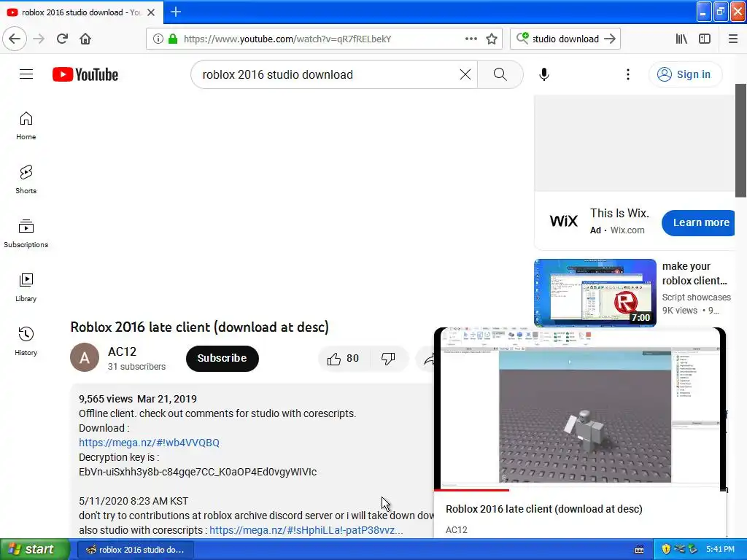Click the Roblox 2016 late client heading

tap(200, 327)
